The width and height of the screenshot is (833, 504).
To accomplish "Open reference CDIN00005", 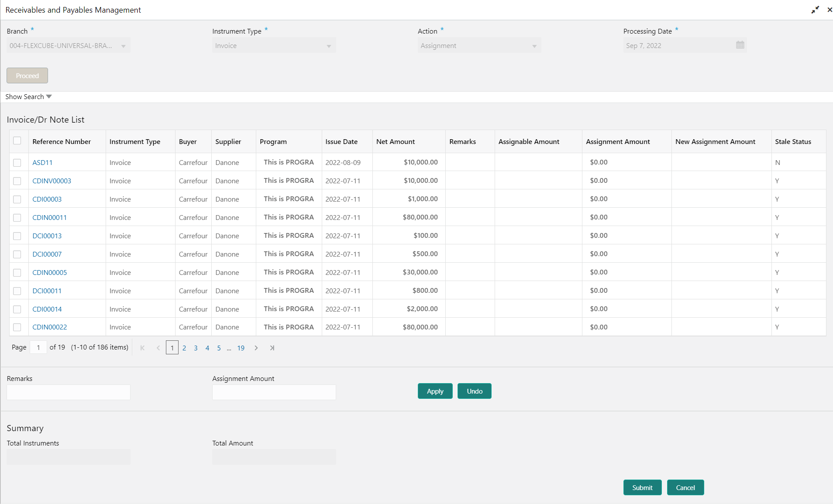I will pos(49,272).
